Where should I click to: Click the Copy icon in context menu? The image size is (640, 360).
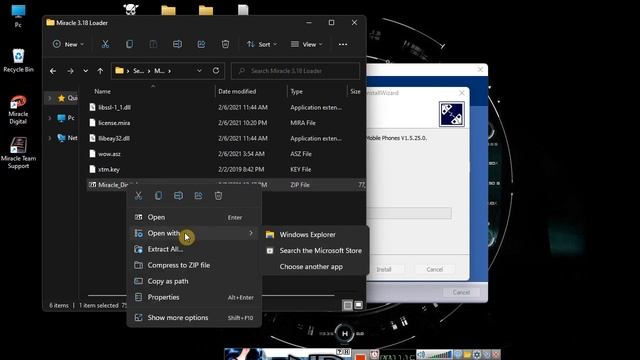pyautogui.click(x=158, y=196)
